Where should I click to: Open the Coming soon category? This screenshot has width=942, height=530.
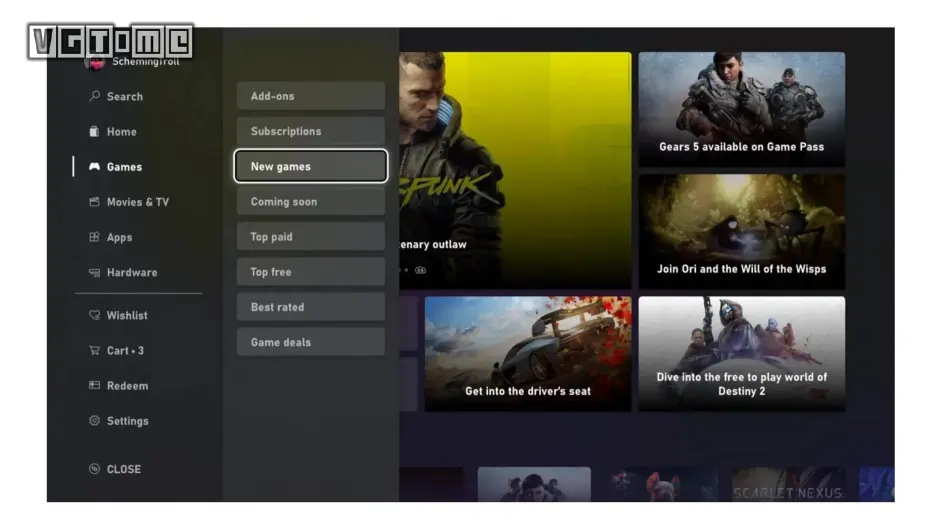click(x=310, y=202)
